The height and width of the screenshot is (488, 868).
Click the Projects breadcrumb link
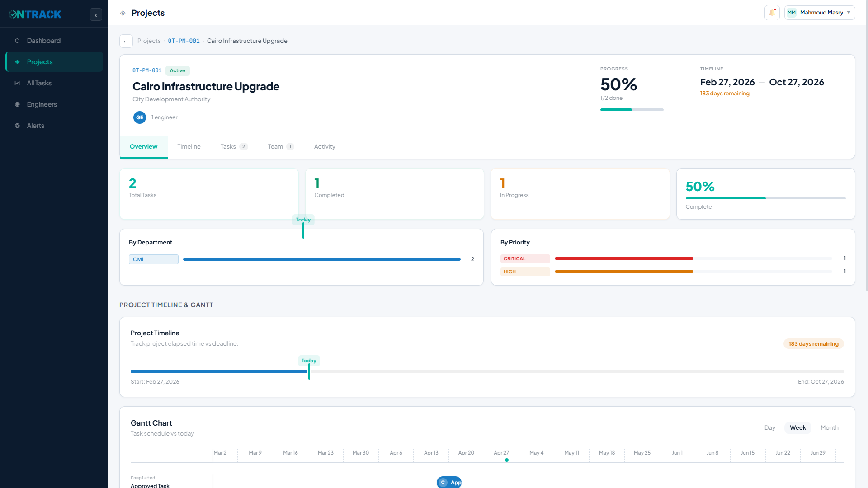149,41
